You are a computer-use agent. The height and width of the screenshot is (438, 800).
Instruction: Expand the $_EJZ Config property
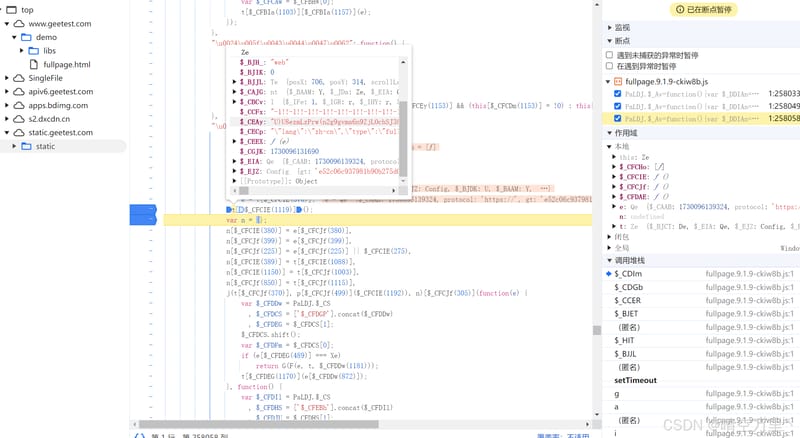pos(234,171)
